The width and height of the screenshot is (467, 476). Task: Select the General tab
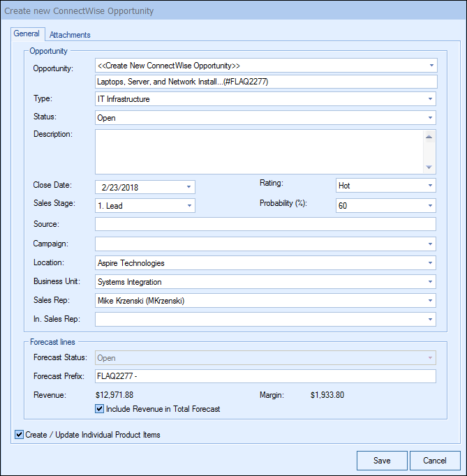point(27,34)
